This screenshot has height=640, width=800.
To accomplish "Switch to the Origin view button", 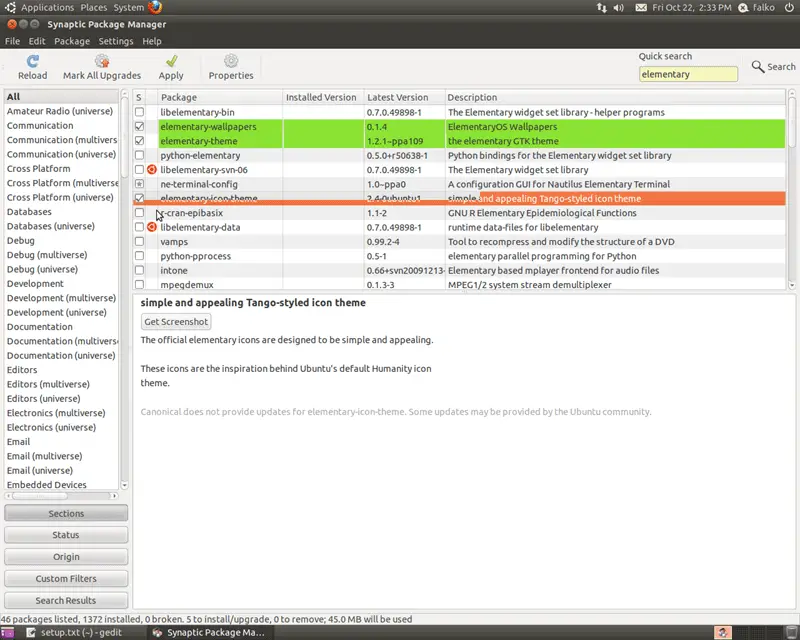I will click(x=66, y=557).
